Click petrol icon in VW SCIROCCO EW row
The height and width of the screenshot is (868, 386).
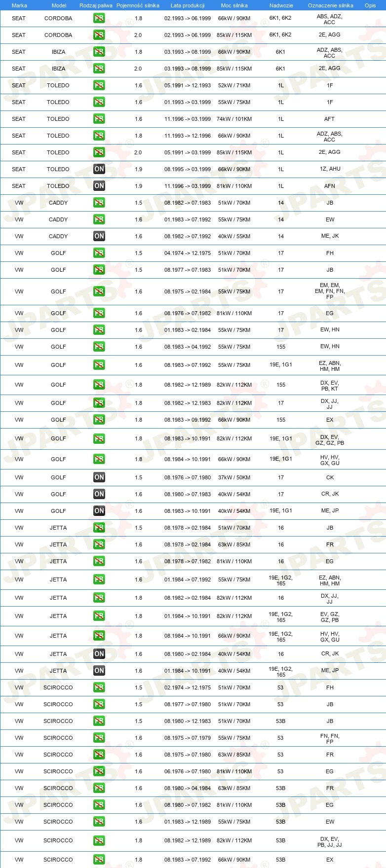(x=99, y=822)
